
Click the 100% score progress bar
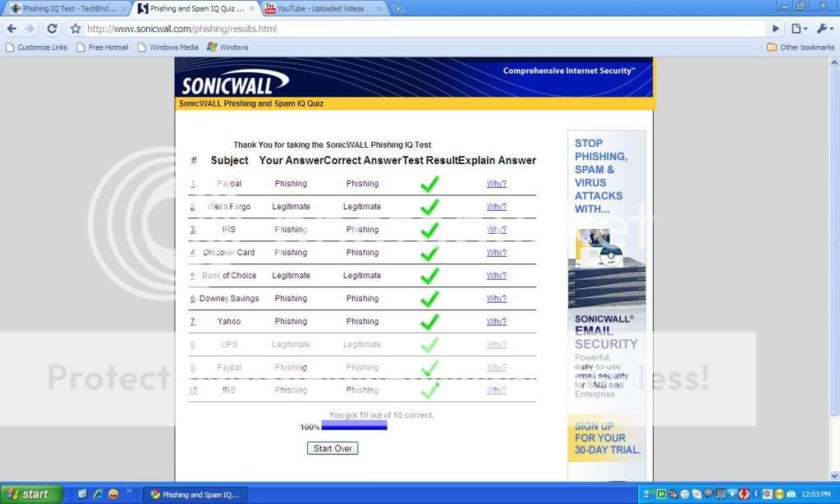(354, 426)
